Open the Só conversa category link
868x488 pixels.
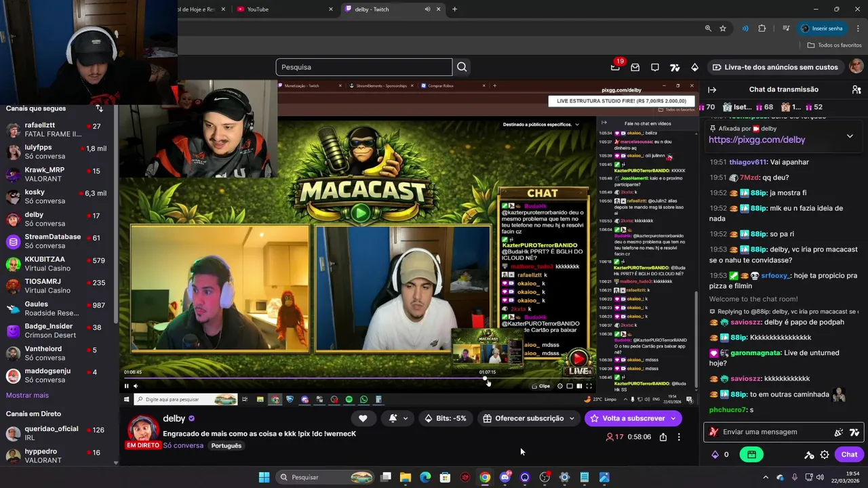183,445
